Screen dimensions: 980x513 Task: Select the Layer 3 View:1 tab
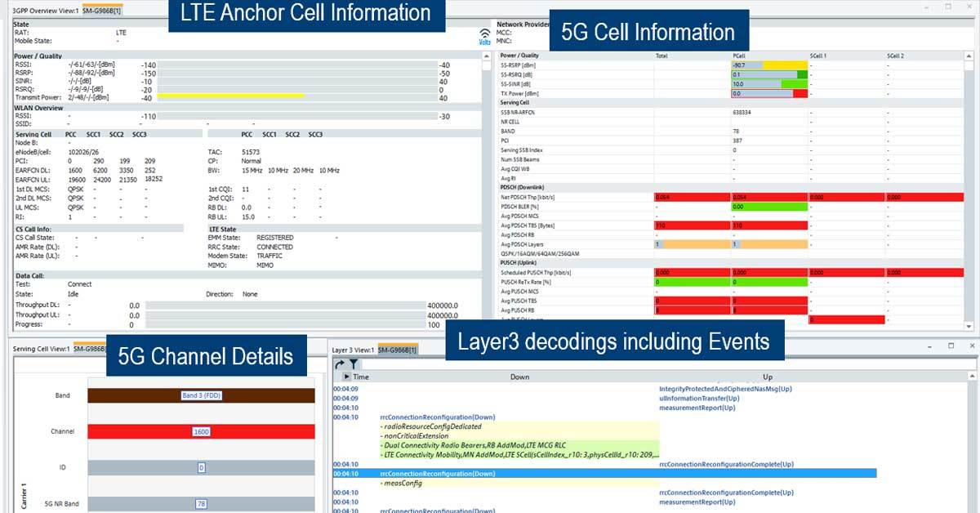pos(354,350)
